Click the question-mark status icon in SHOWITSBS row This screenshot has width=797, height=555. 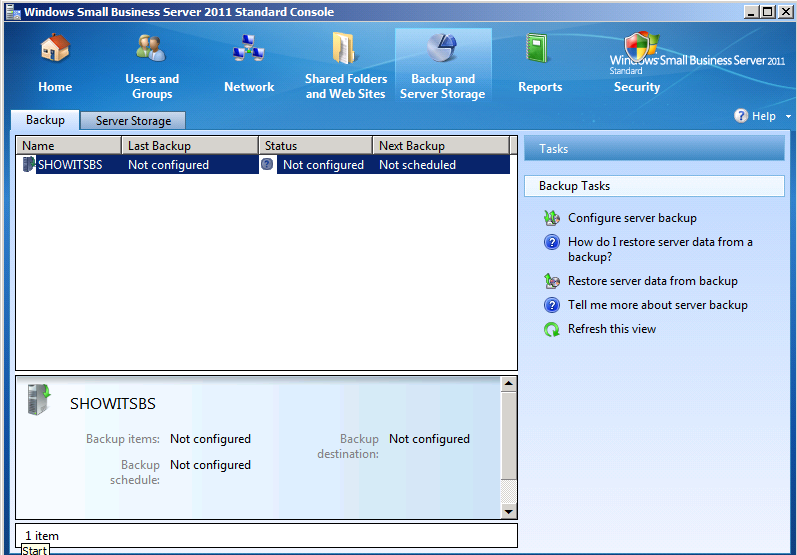267,164
